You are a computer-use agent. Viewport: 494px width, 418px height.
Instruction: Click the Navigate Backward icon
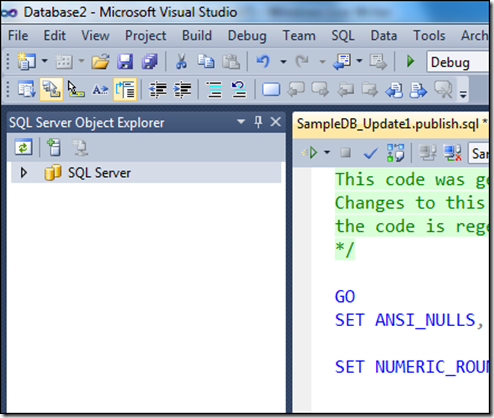coord(342,62)
